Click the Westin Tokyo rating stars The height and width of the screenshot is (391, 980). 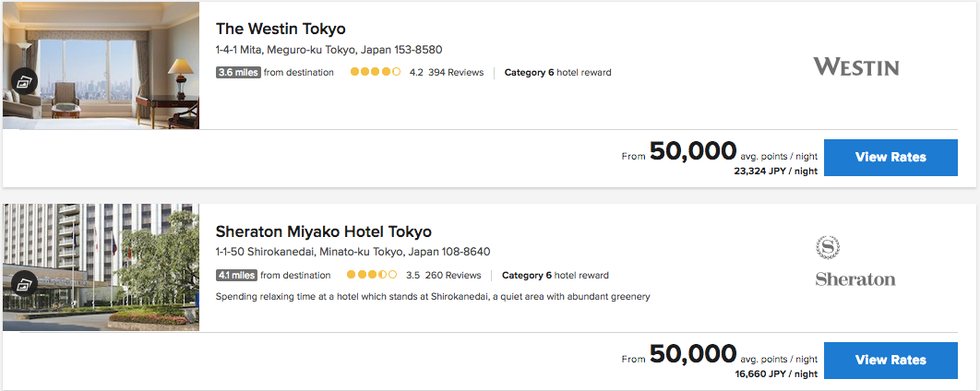coord(375,72)
